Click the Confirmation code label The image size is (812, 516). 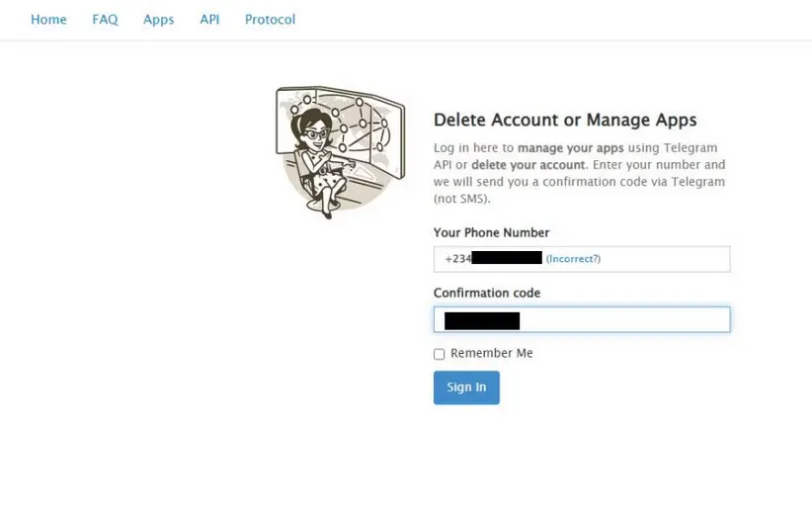487,294
